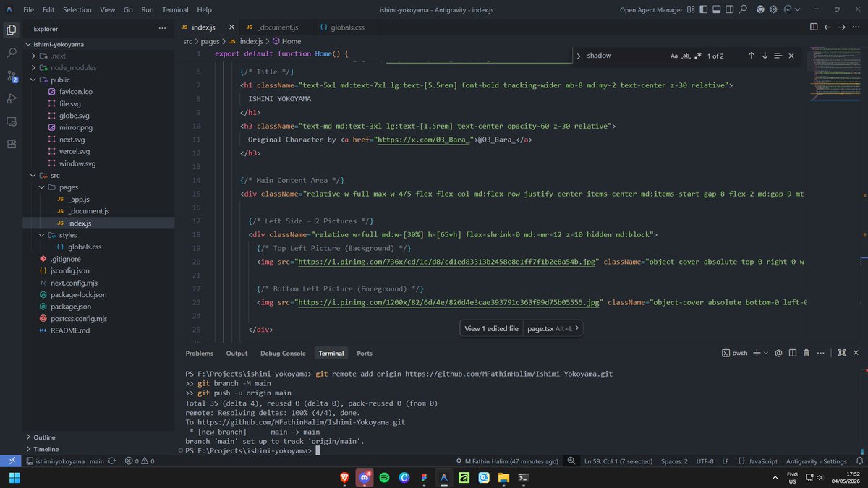Open the Explorer view in activity bar
868x488 pixels.
coord(11,30)
